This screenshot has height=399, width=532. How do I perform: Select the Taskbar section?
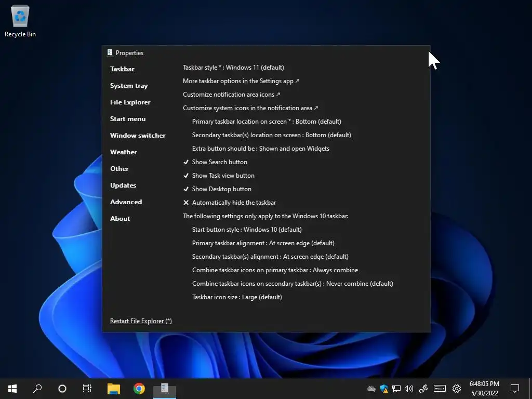point(122,69)
